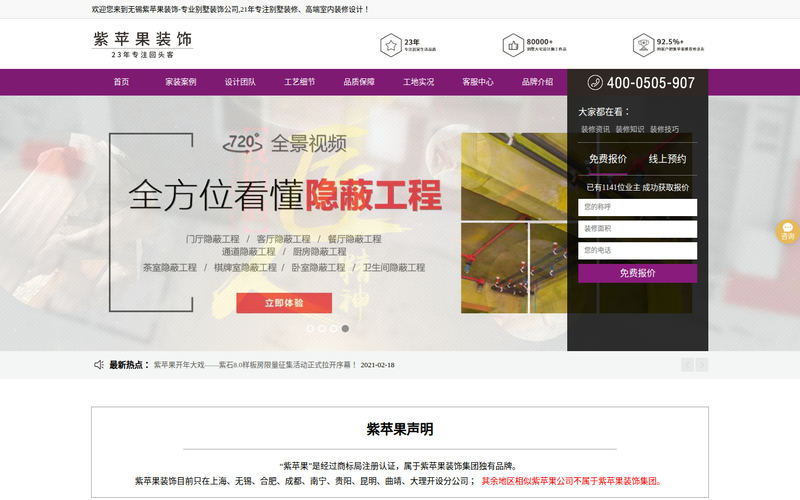This screenshot has height=500, width=800.
Task: Click 客厅隐蔽工程 text in banner
Action: (x=284, y=239)
